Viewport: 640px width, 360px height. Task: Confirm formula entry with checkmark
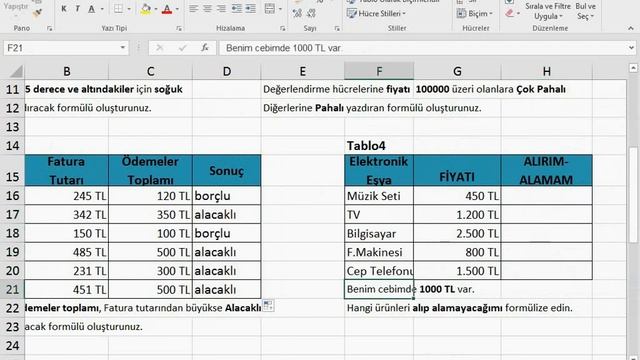tap(182, 48)
